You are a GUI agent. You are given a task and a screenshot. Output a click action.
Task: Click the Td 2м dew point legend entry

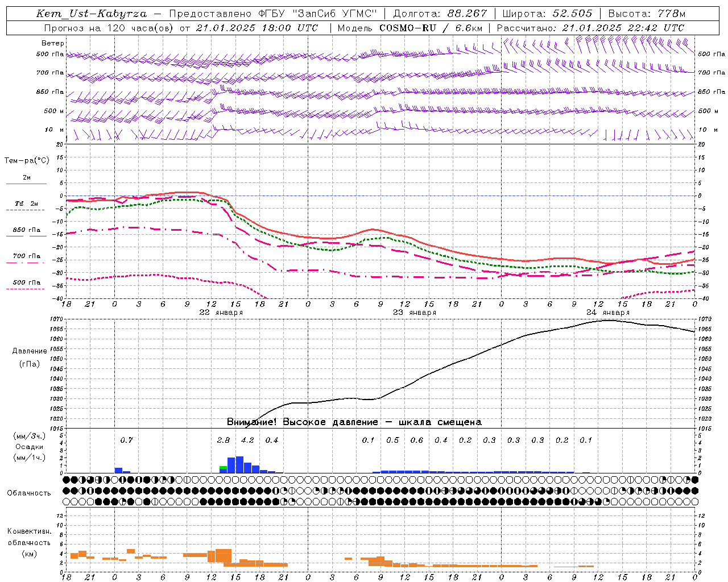26,203
